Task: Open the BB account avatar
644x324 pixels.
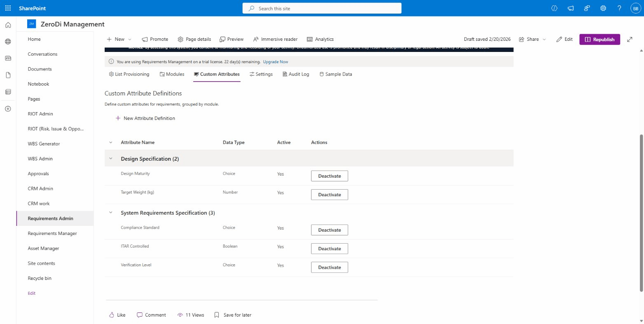Action: point(635,8)
